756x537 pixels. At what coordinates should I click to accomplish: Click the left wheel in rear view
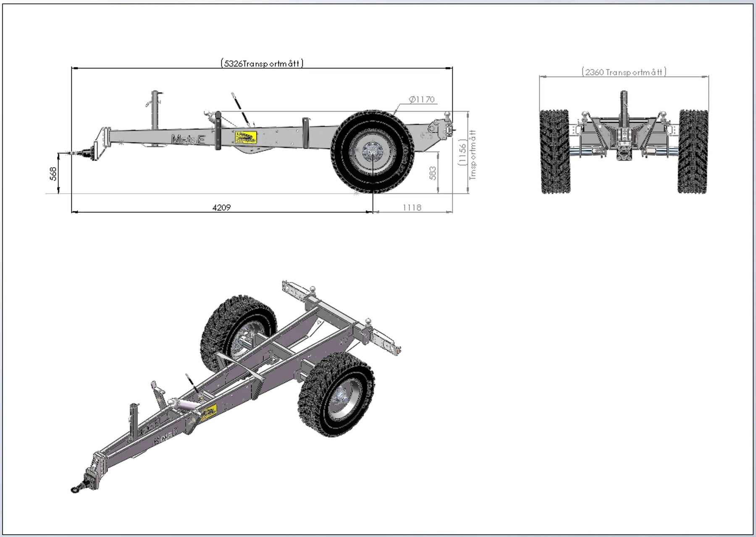click(x=555, y=151)
